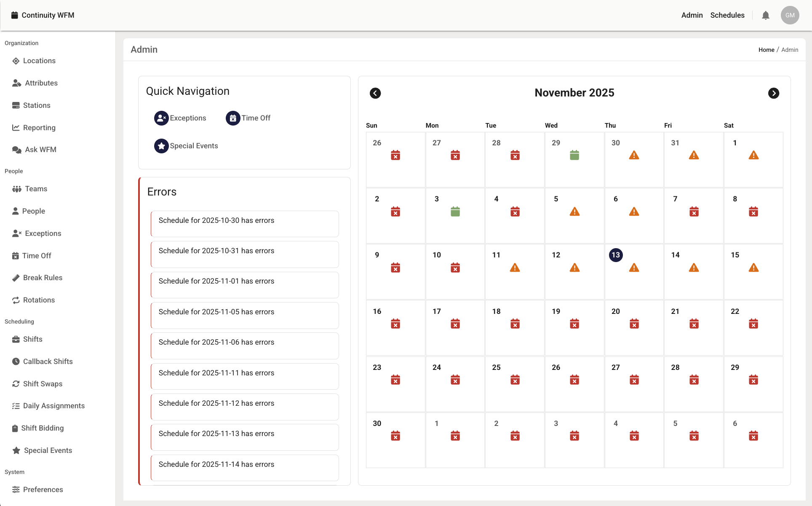Open the Exceptions quick navigation icon
The width and height of the screenshot is (812, 506).
tap(161, 118)
